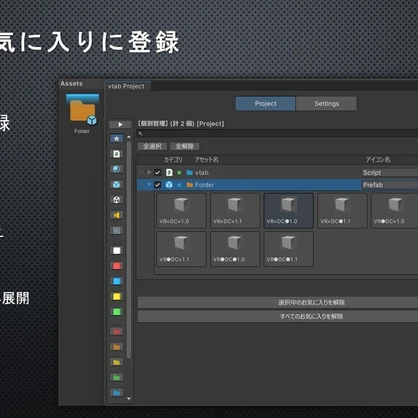The height and width of the screenshot is (418, 418).
Task: Click the asset search input field
Action: coord(278,133)
